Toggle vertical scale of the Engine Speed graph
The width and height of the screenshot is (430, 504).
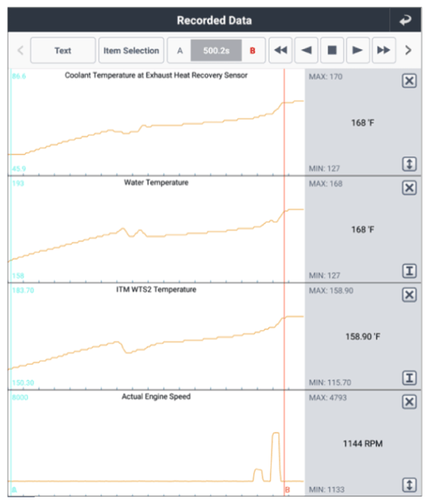[409, 485]
